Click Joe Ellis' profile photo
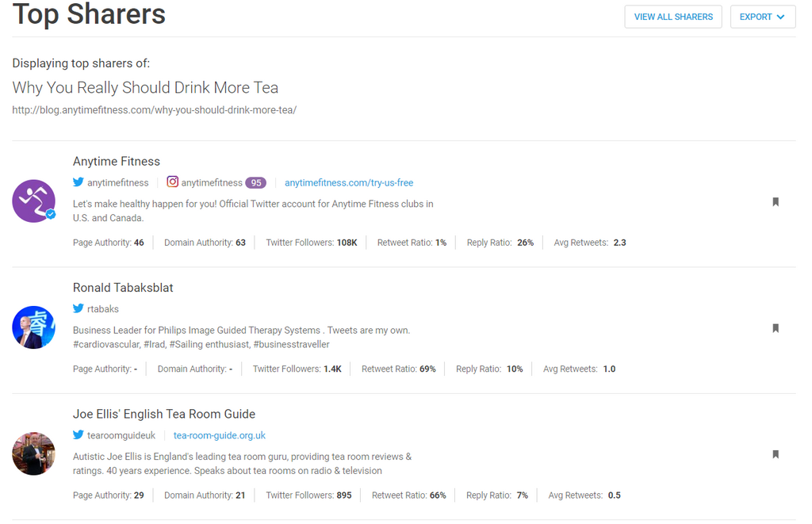 (33, 453)
